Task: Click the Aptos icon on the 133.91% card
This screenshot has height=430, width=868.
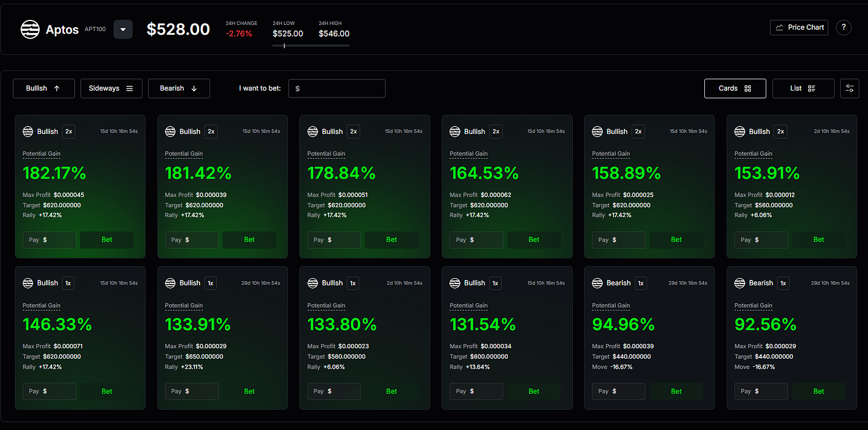Action: coord(170,283)
